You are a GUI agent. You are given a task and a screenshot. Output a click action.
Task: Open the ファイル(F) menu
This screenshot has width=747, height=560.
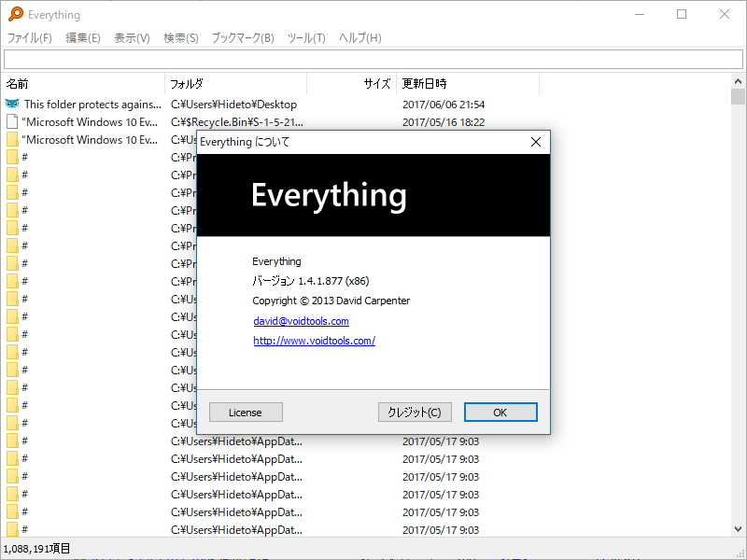coord(29,38)
